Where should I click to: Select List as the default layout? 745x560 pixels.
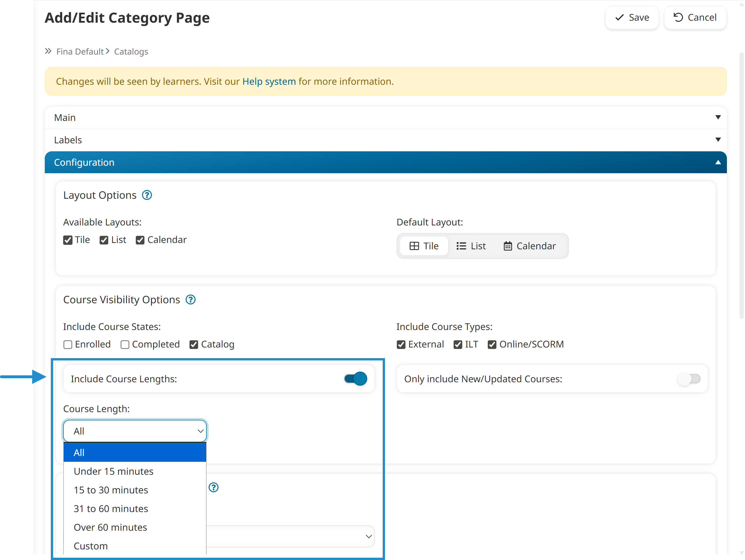tap(471, 246)
